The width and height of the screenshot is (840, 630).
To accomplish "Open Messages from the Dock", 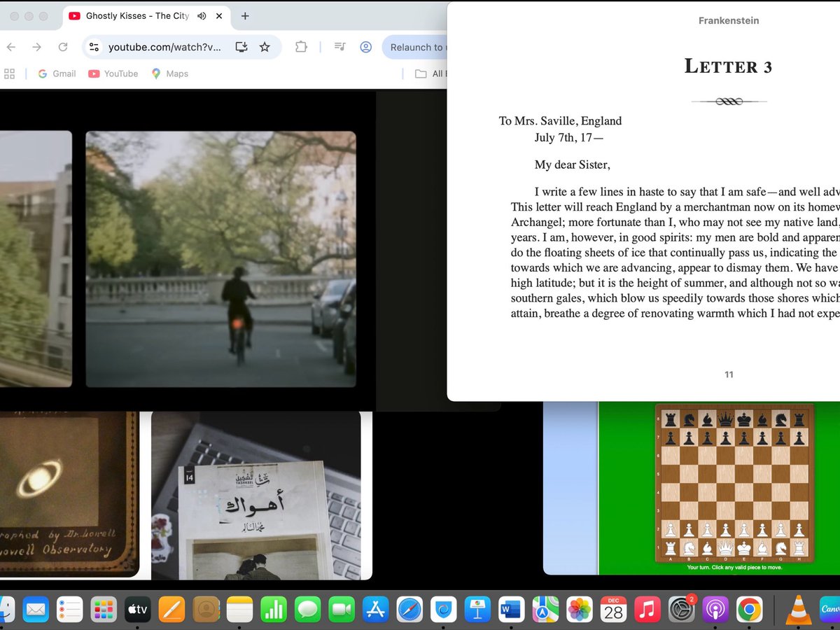I will 307,610.
